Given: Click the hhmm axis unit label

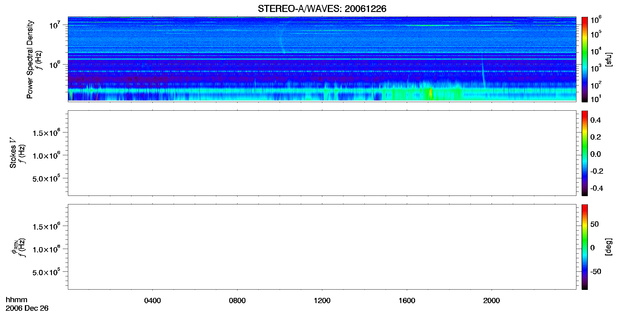Looking at the screenshot, I should click(17, 300).
